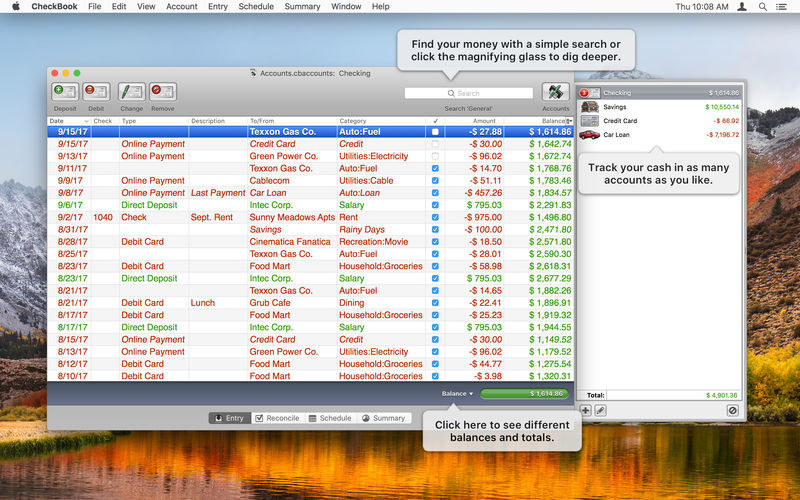This screenshot has height=500, width=800.
Task: Click the edit account pencil icon
Action: 601,410
